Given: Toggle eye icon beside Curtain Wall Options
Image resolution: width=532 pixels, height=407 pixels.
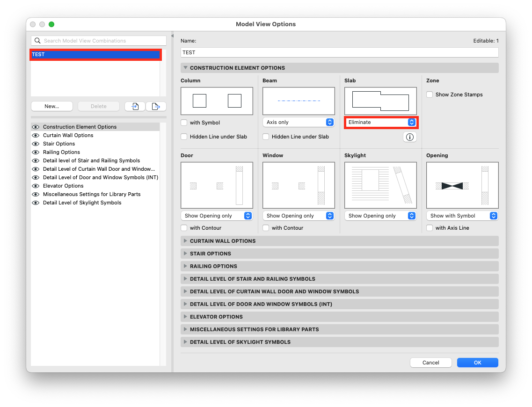Looking at the screenshot, I should [x=35, y=135].
